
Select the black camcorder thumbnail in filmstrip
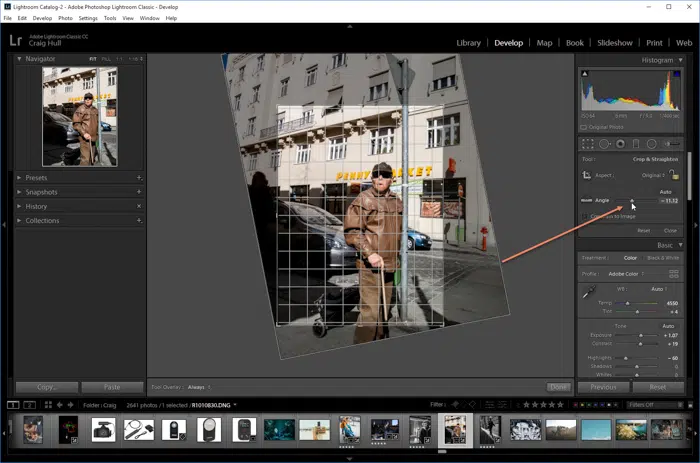point(104,430)
